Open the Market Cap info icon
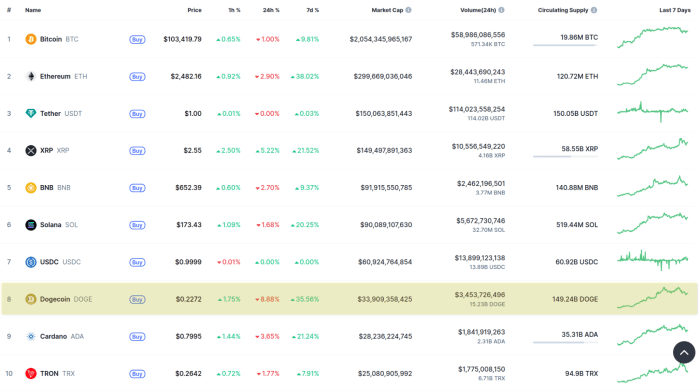 (x=408, y=10)
